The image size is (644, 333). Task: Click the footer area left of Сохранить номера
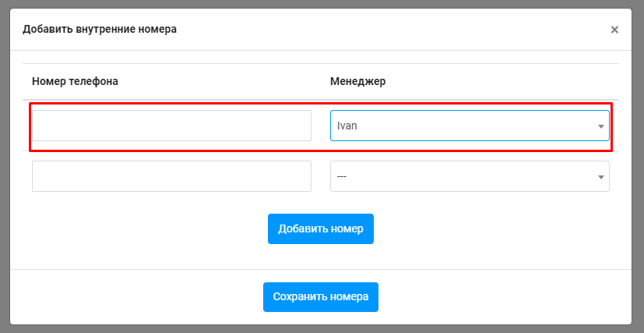point(132,297)
